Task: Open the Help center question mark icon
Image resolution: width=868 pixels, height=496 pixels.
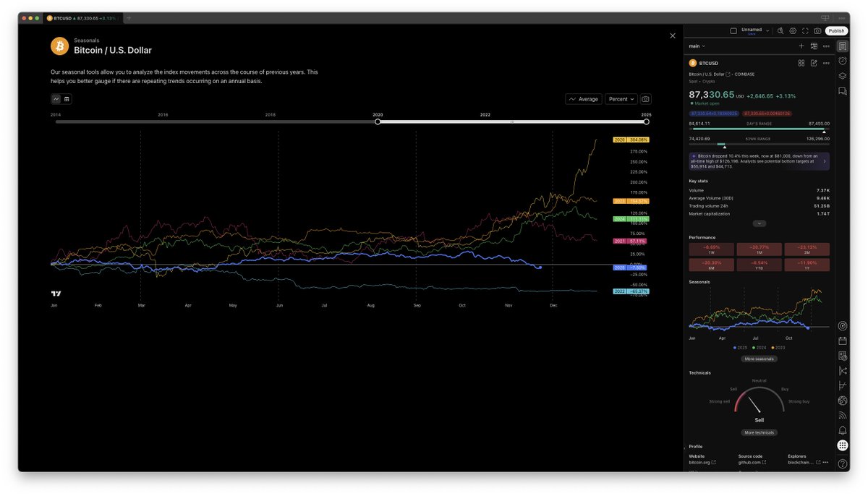Action: tap(843, 463)
